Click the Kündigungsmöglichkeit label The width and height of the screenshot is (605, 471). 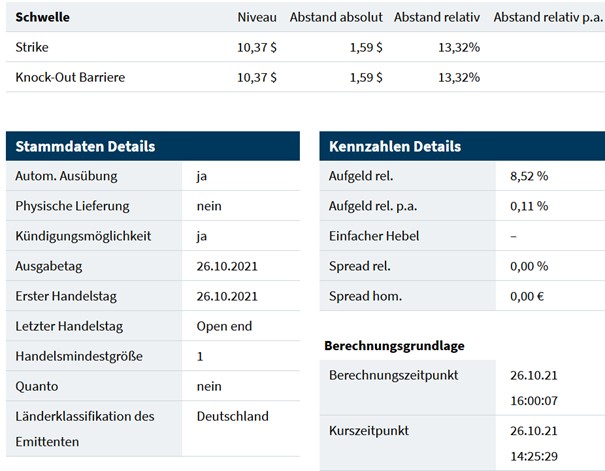[82, 236]
